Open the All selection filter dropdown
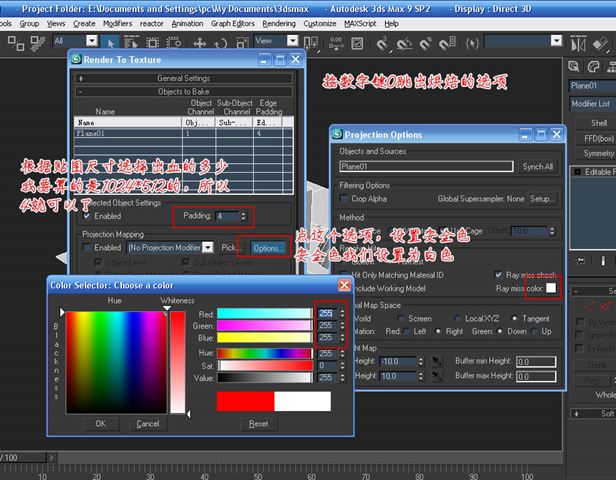This screenshot has height=480, width=616. 92,40
